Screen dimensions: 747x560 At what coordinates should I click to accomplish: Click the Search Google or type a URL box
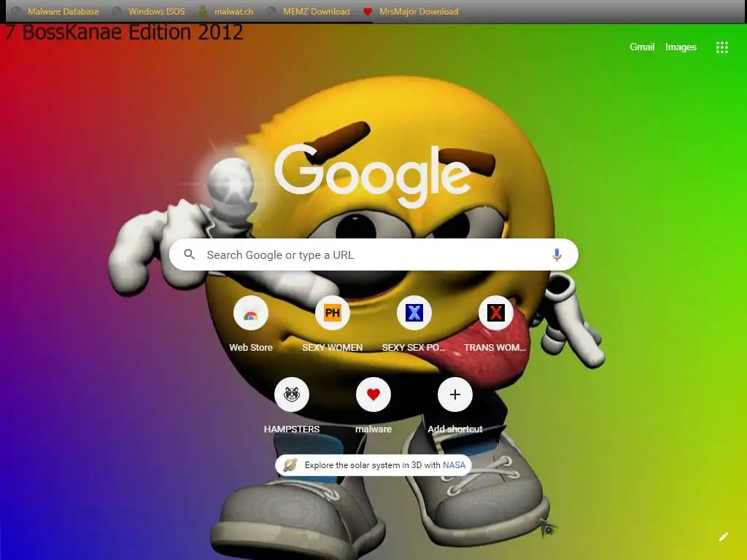tap(373, 254)
